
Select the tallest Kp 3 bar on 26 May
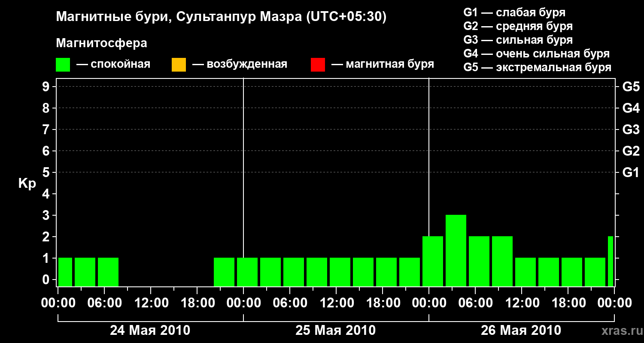(456, 250)
